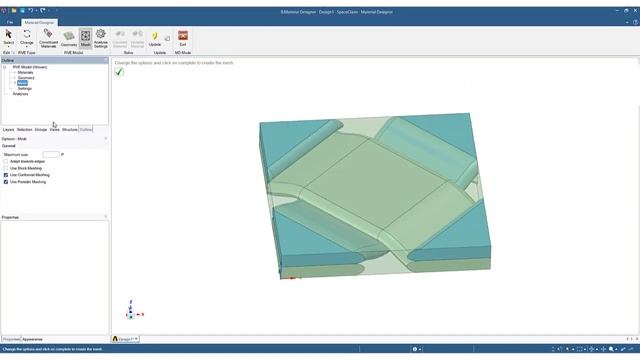This screenshot has height=360, width=640.
Task: Click the box selection mode status icon
Action: [x=579, y=349]
